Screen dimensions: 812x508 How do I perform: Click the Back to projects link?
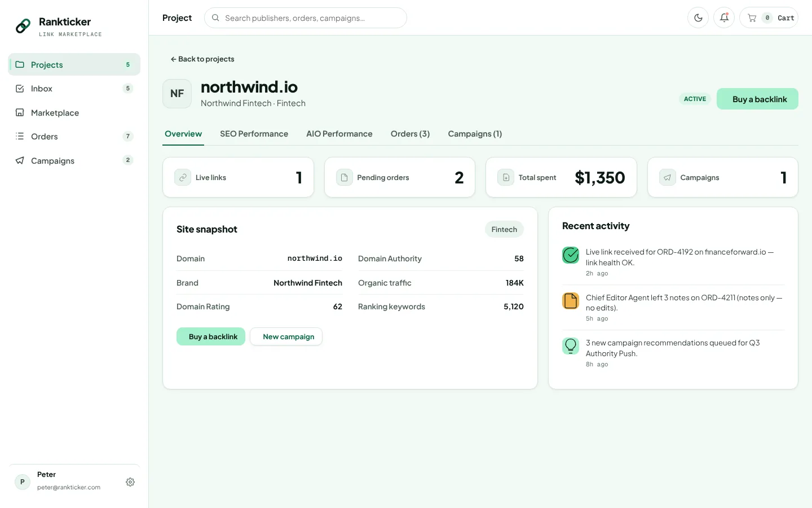tap(202, 59)
